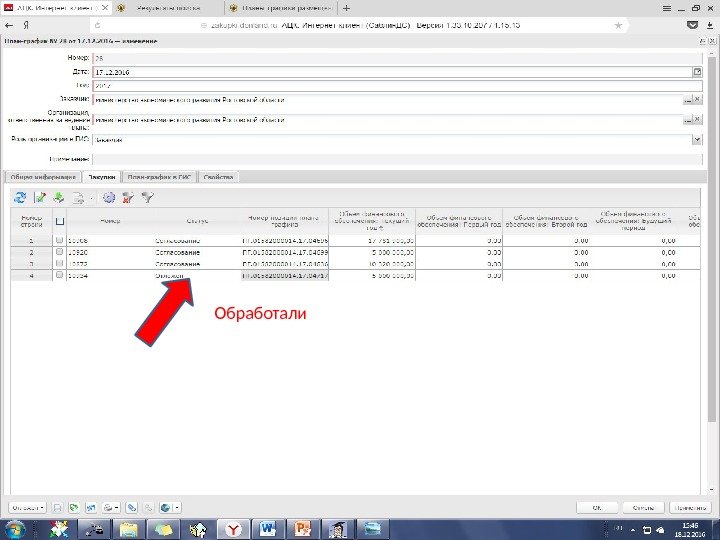
Task: Toggle select-all checkbox in table header
Action: pos(60,221)
